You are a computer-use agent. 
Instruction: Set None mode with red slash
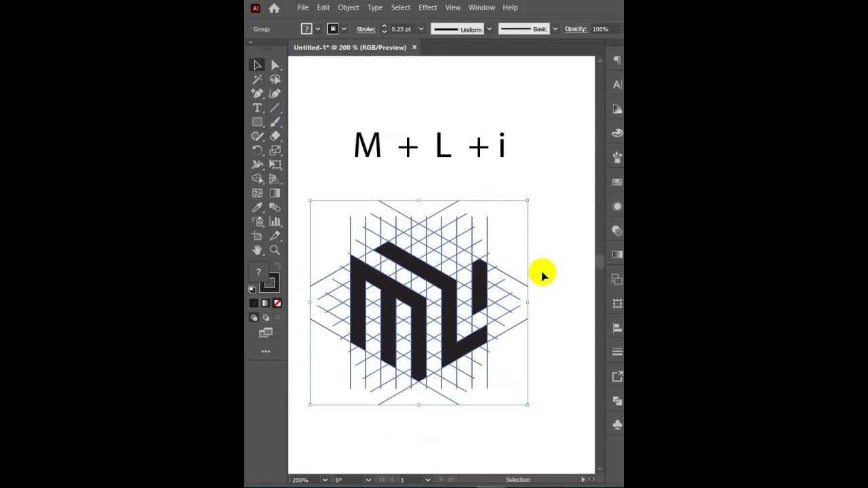pyautogui.click(x=277, y=303)
